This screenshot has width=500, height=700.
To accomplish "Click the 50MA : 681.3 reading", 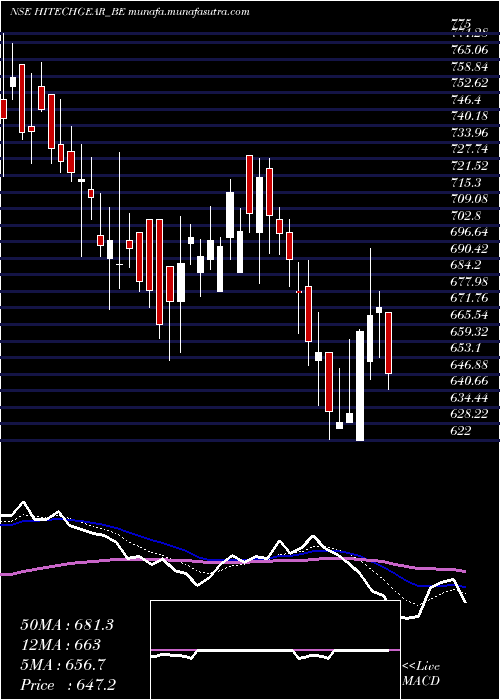I will pyautogui.click(x=67, y=625).
